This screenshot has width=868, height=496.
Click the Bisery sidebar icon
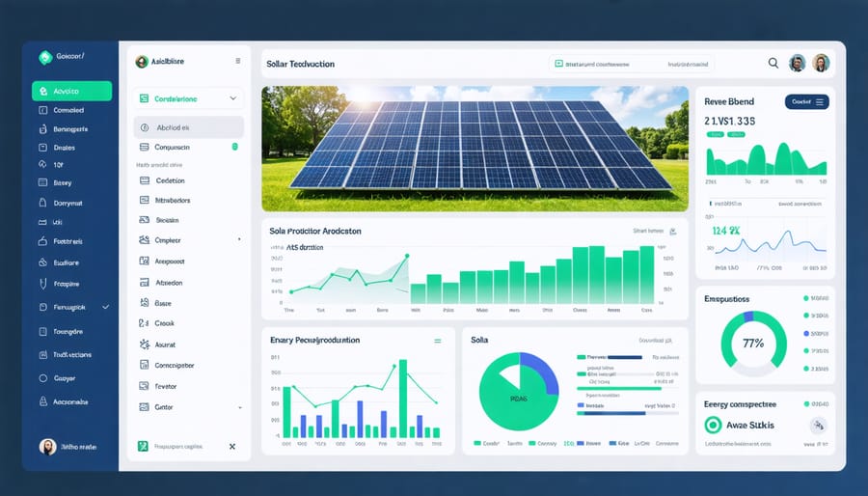(42, 182)
